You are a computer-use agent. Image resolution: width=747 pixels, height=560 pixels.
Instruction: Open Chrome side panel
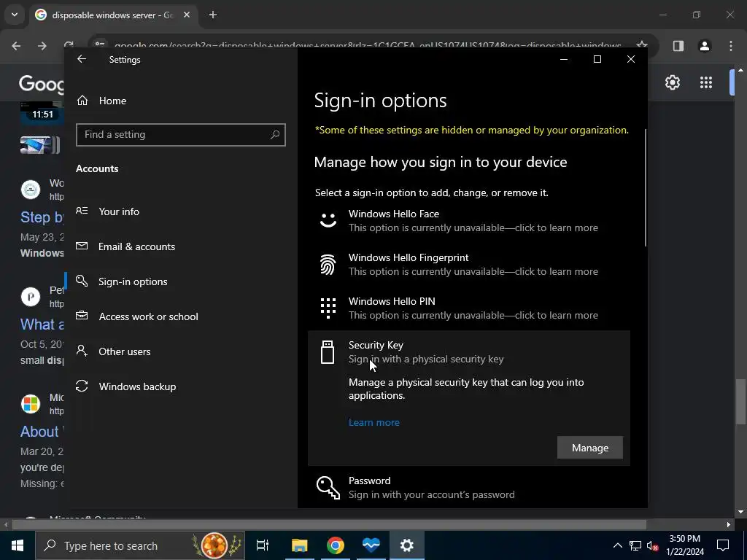coord(678,46)
